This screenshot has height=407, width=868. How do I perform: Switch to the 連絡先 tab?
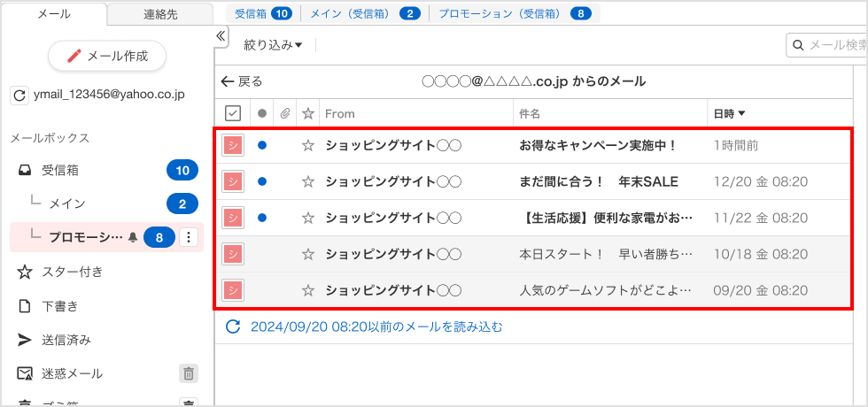(x=160, y=14)
